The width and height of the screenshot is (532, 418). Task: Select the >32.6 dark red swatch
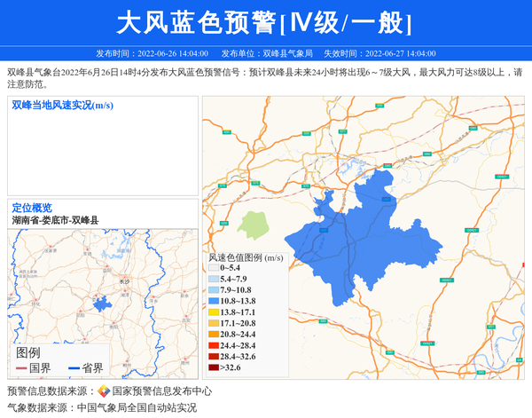pos(214,367)
